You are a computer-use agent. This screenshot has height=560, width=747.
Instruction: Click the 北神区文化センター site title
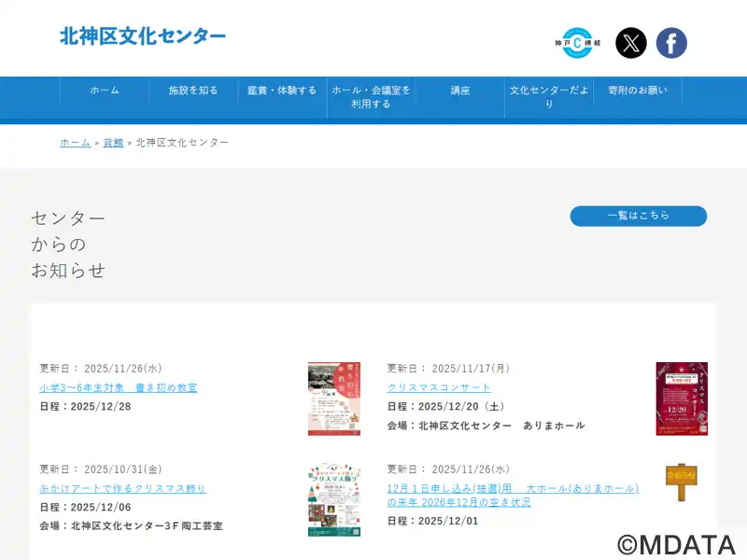(x=143, y=36)
